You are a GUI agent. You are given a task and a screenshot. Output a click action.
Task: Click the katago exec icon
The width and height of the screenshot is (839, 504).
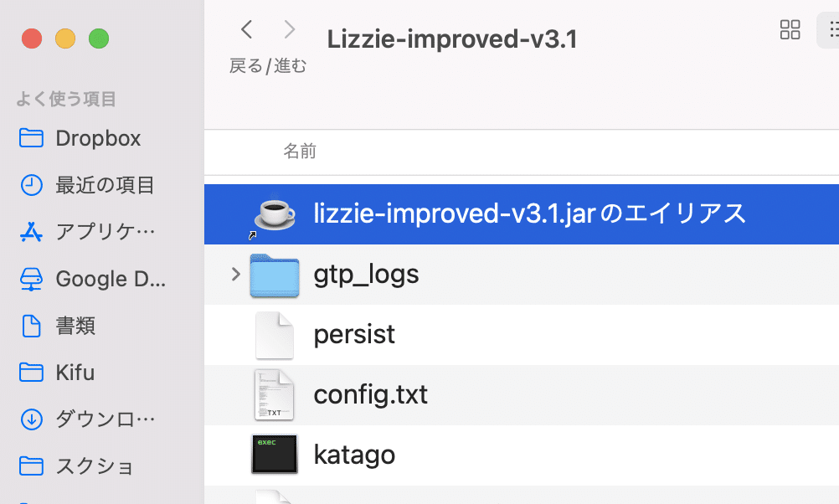274,455
